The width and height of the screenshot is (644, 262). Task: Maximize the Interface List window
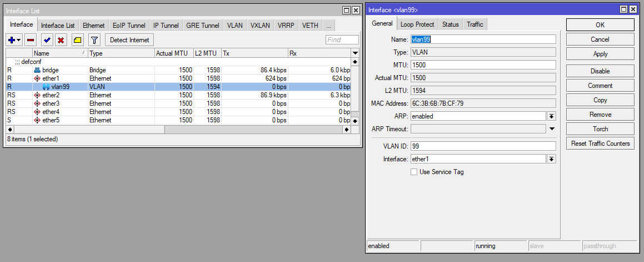tap(346, 10)
